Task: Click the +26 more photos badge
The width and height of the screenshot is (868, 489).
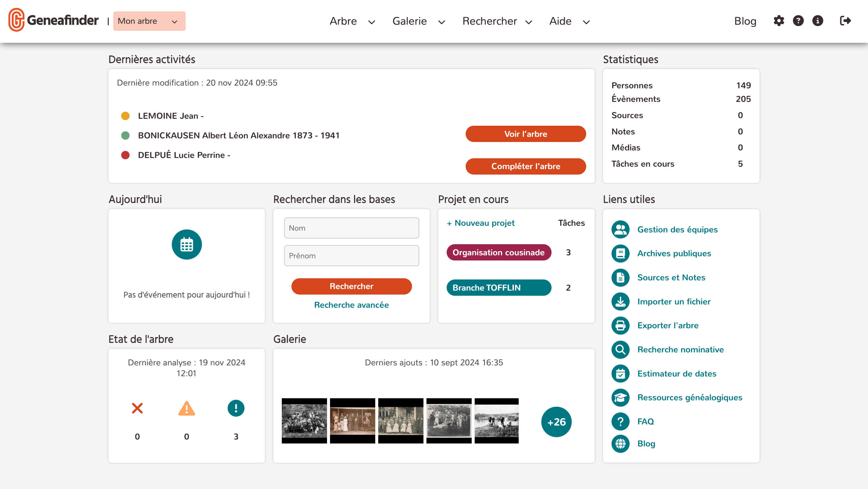Action: (556, 421)
